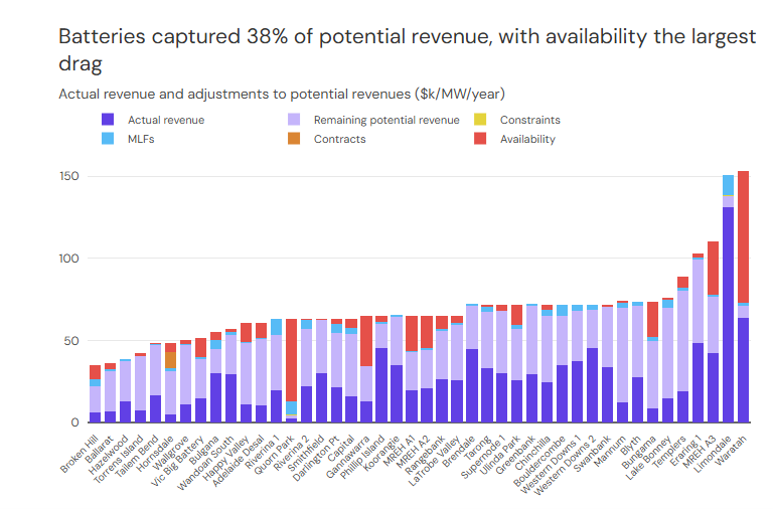Click the Waratah x-axis label
The image size is (773, 509).
click(x=732, y=450)
